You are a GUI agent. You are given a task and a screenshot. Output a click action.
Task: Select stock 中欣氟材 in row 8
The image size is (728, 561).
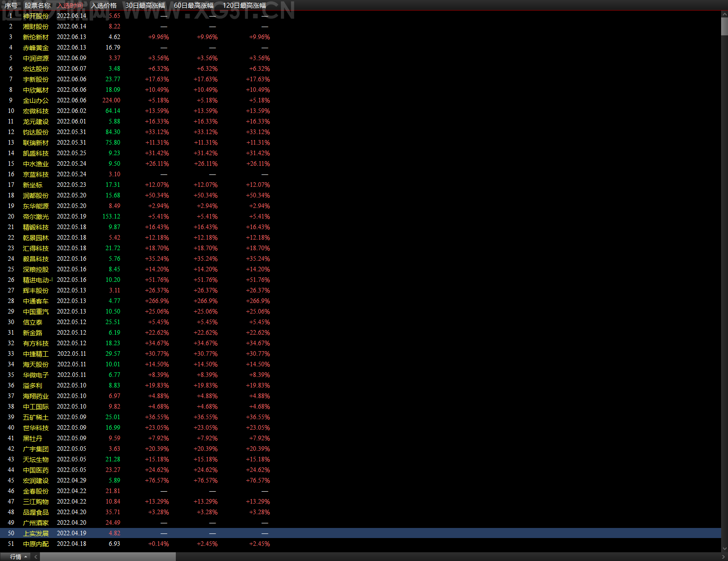click(x=36, y=90)
